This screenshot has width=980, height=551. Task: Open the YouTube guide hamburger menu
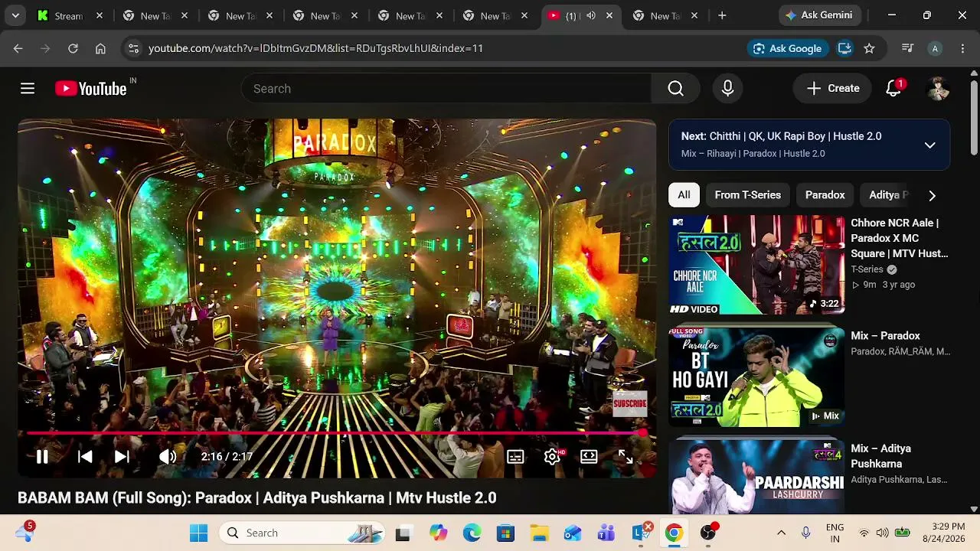[x=28, y=89]
